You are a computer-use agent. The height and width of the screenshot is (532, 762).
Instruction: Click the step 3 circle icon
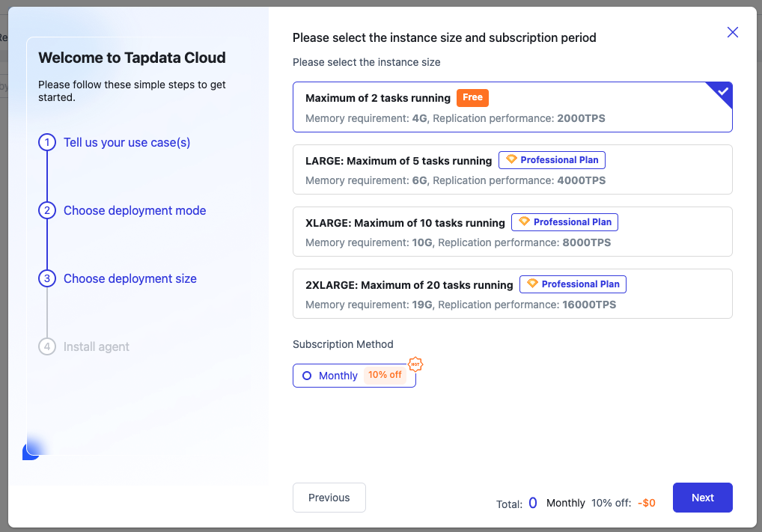[47, 278]
